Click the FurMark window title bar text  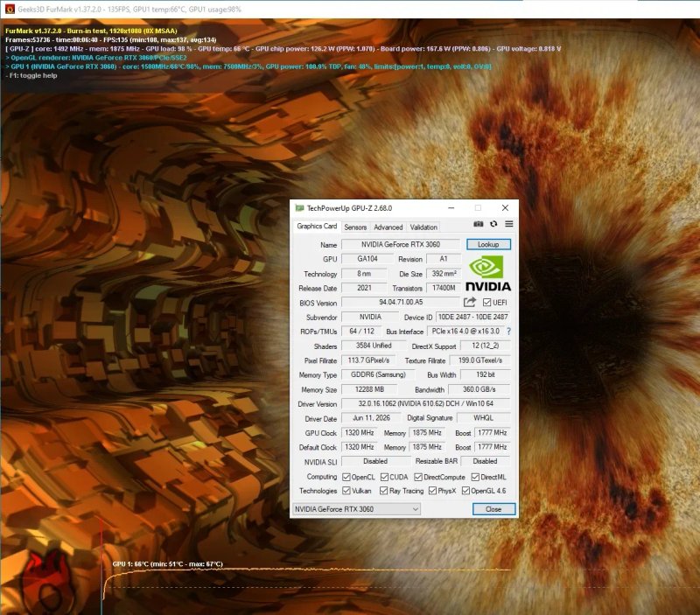pyautogui.click(x=129, y=9)
